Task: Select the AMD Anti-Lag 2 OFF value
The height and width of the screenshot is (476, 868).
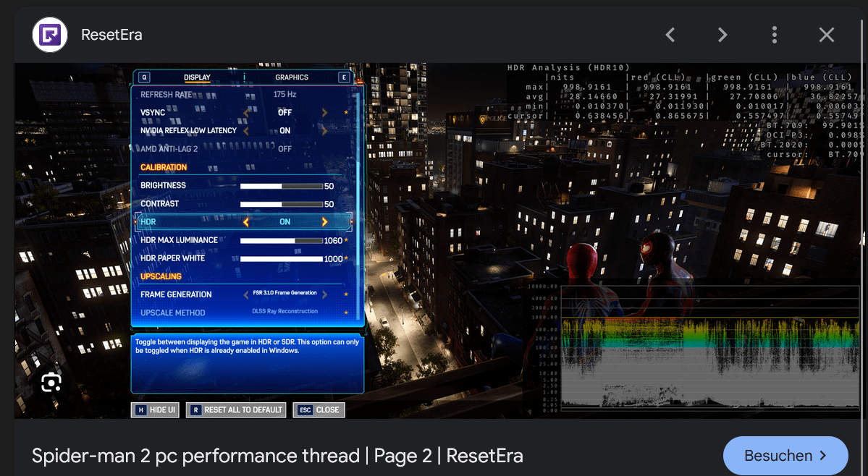Action: point(285,149)
